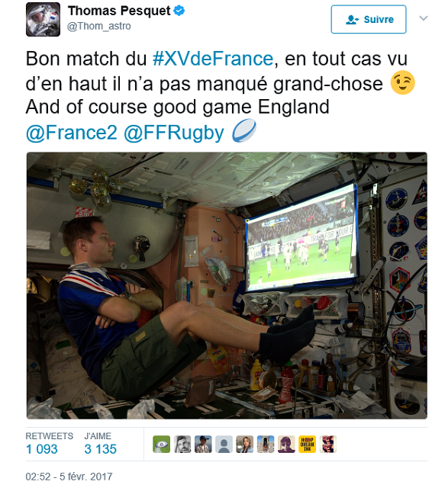Open the @FFRugby mention
448x488 pixels.
click(x=173, y=133)
